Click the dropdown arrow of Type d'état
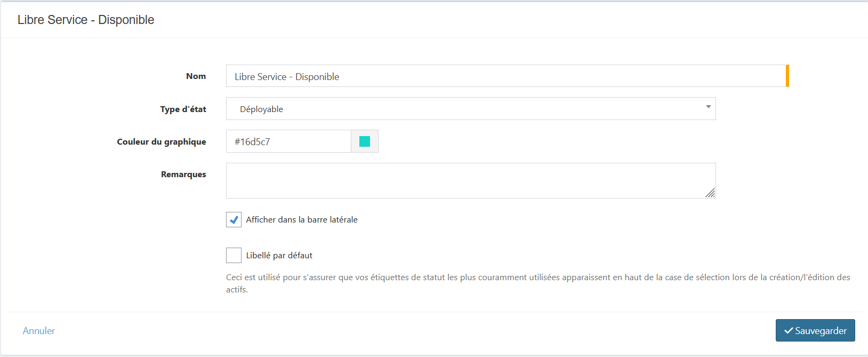The image size is (868, 357). (x=708, y=107)
